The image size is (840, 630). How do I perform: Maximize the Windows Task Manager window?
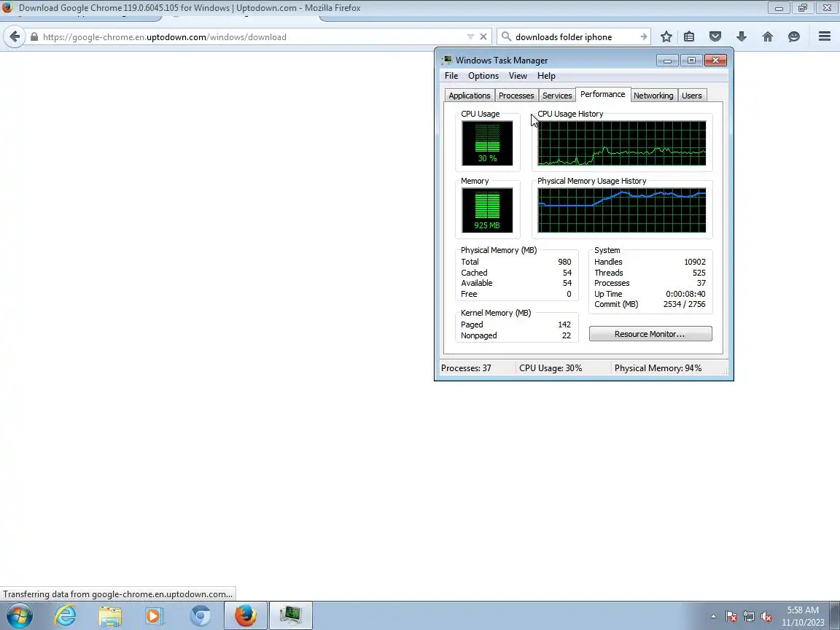691,60
